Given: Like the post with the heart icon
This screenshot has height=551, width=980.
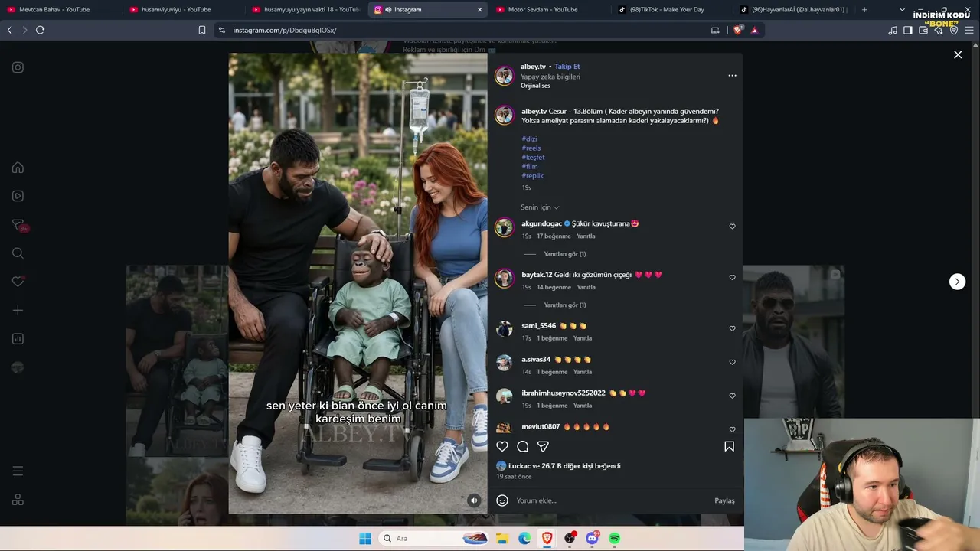Looking at the screenshot, I should (x=502, y=446).
